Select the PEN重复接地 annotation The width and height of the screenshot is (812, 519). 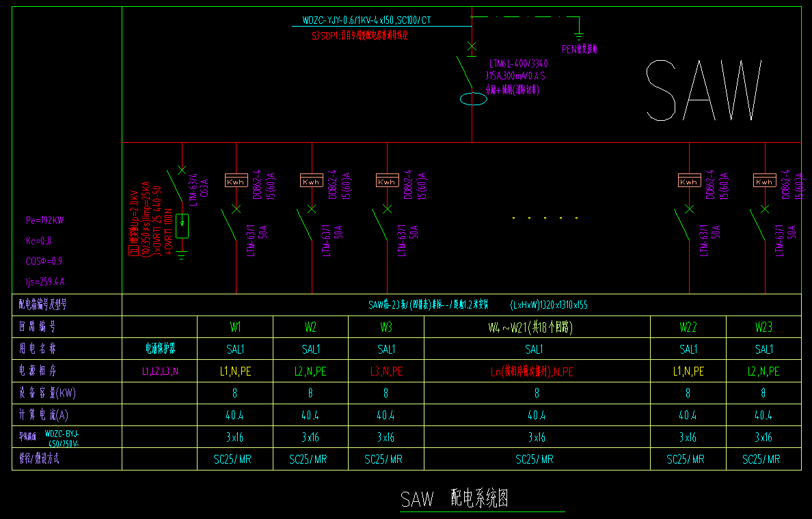pos(580,49)
